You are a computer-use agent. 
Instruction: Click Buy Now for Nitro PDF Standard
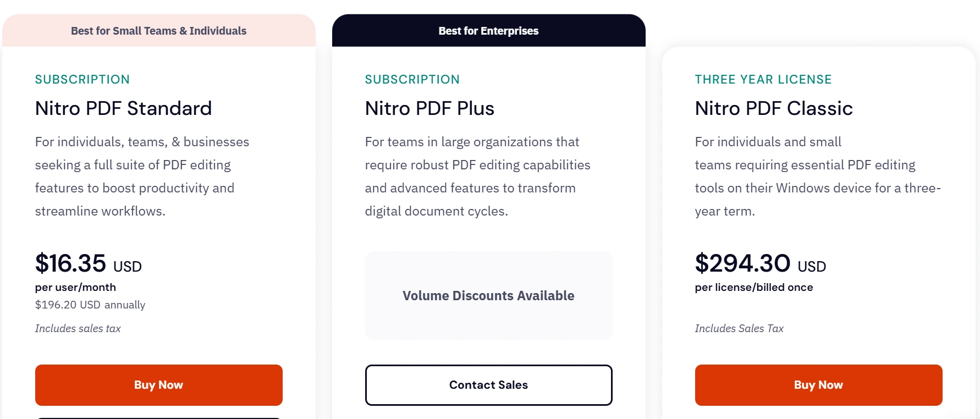(158, 385)
